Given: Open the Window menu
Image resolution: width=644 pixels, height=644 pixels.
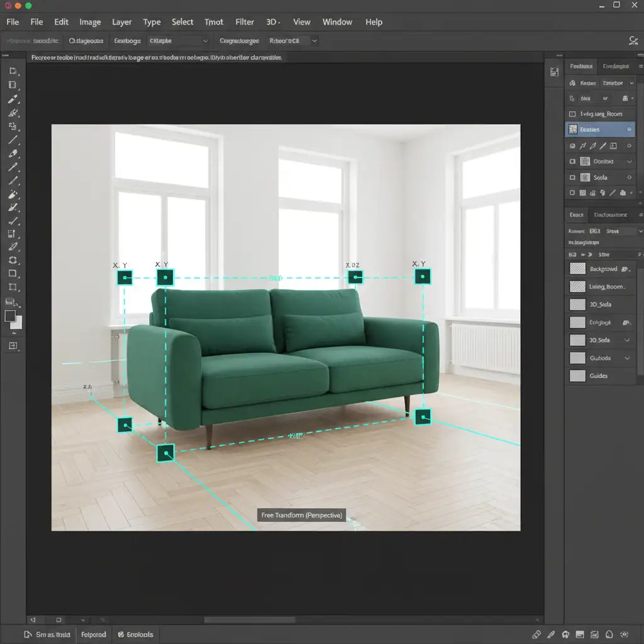Looking at the screenshot, I should (x=337, y=22).
